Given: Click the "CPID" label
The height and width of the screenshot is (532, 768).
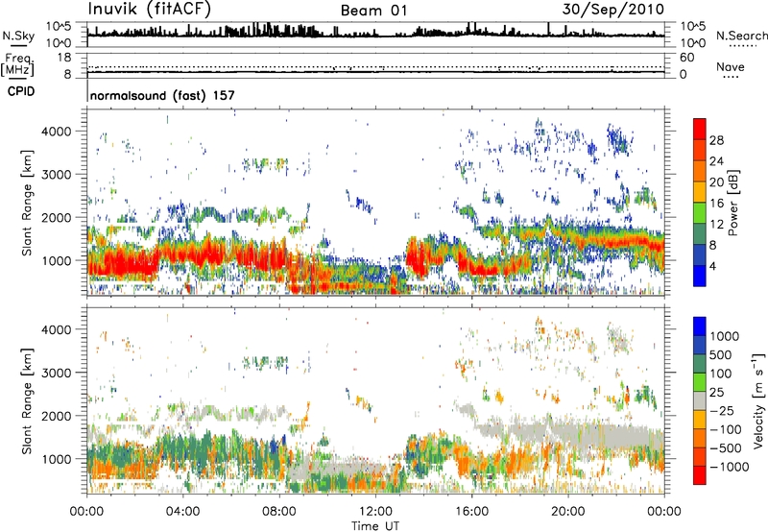Looking at the screenshot, I should (21, 91).
